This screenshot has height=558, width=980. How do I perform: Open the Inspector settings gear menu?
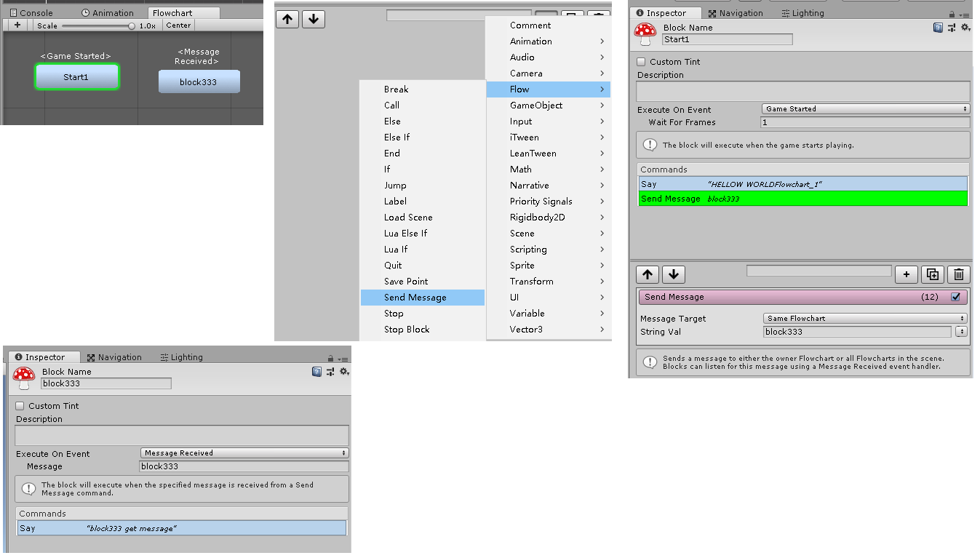pyautogui.click(x=965, y=27)
